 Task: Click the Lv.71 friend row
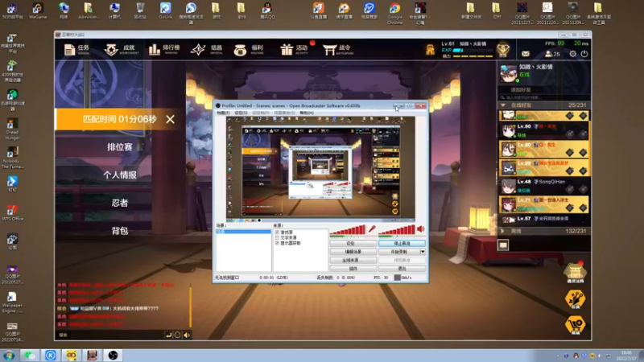coord(544,204)
